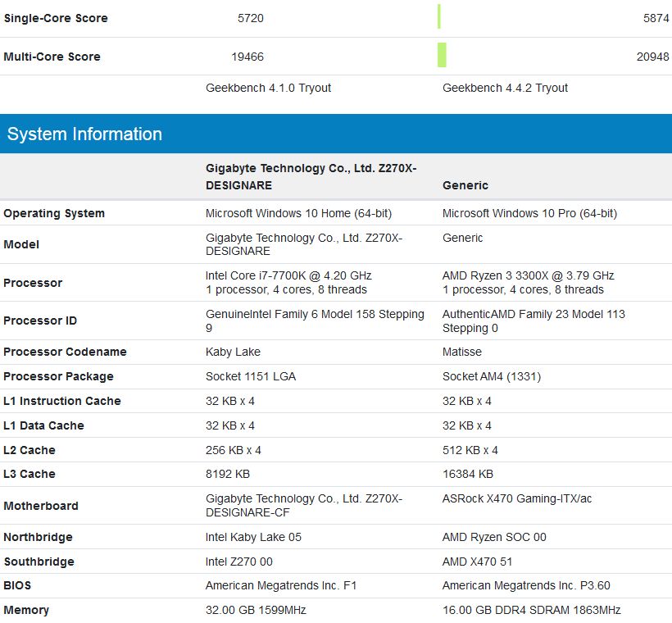Select Gigabyte Z270X-DESIGNARE-CF motherboard text
The width and height of the screenshot is (672, 623).
point(304,506)
